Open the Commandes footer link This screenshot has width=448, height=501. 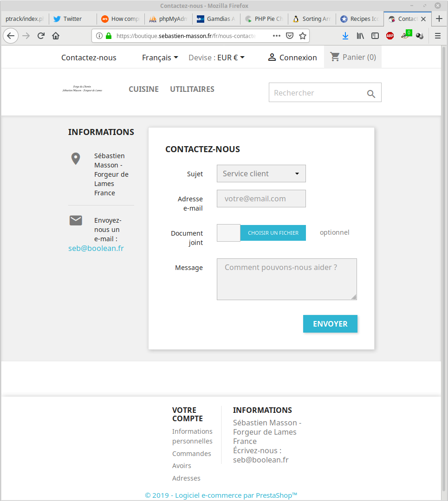(192, 454)
